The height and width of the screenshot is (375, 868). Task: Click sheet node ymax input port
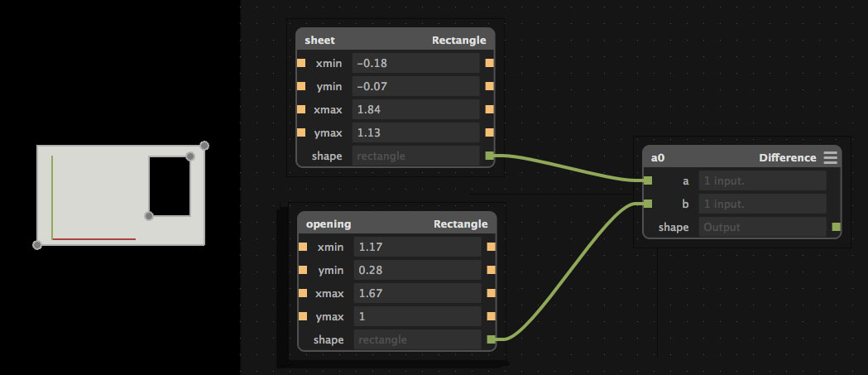301,133
